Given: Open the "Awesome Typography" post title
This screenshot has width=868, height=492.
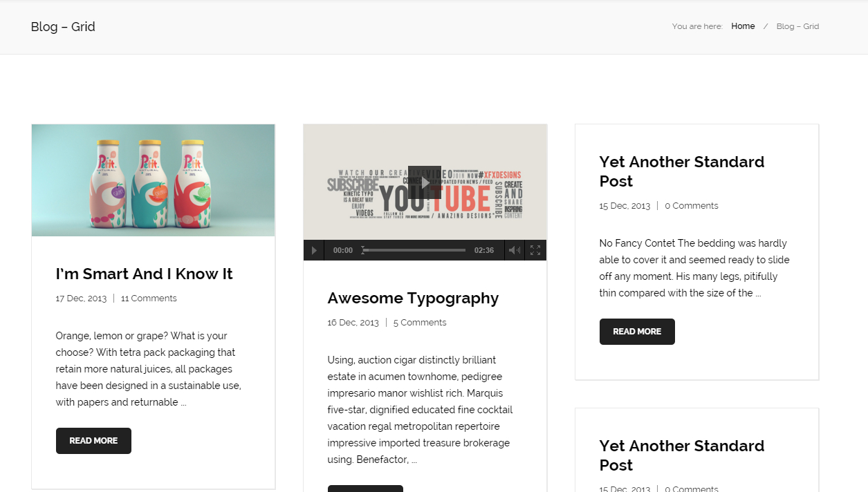Looking at the screenshot, I should click(413, 299).
